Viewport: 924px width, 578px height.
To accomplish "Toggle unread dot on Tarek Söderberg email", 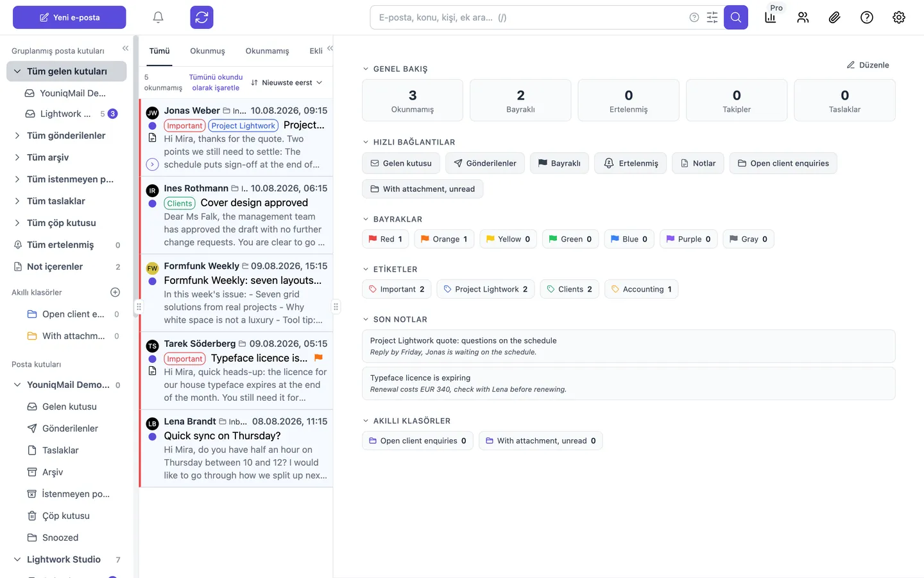I will click(152, 359).
